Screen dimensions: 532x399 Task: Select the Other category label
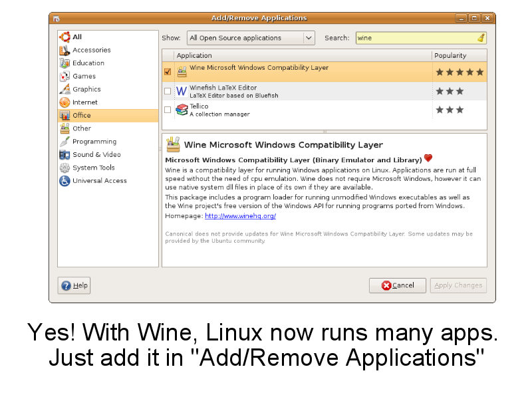pos(82,128)
